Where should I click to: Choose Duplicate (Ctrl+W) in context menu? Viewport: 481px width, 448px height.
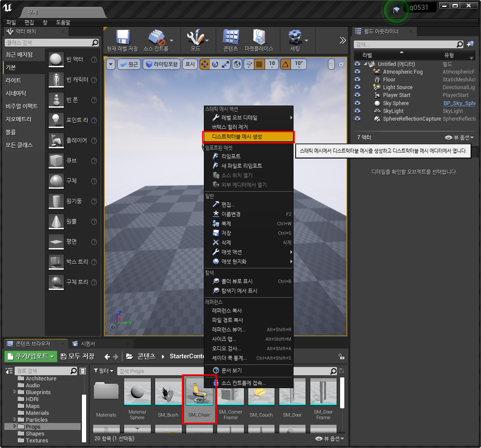pos(249,224)
